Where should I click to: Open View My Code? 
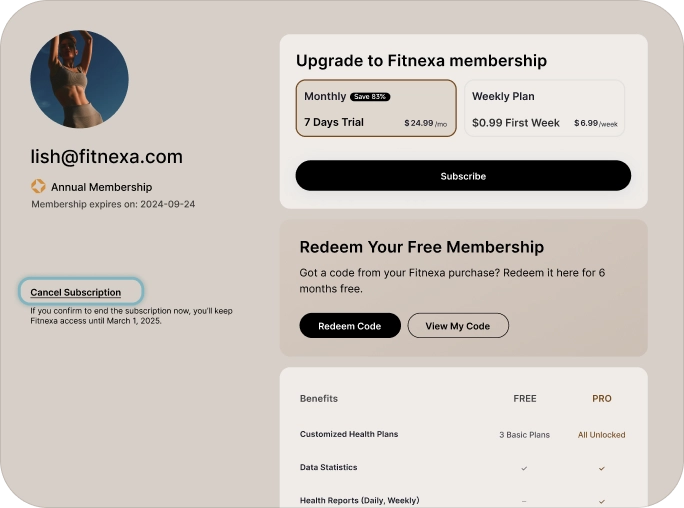click(458, 326)
